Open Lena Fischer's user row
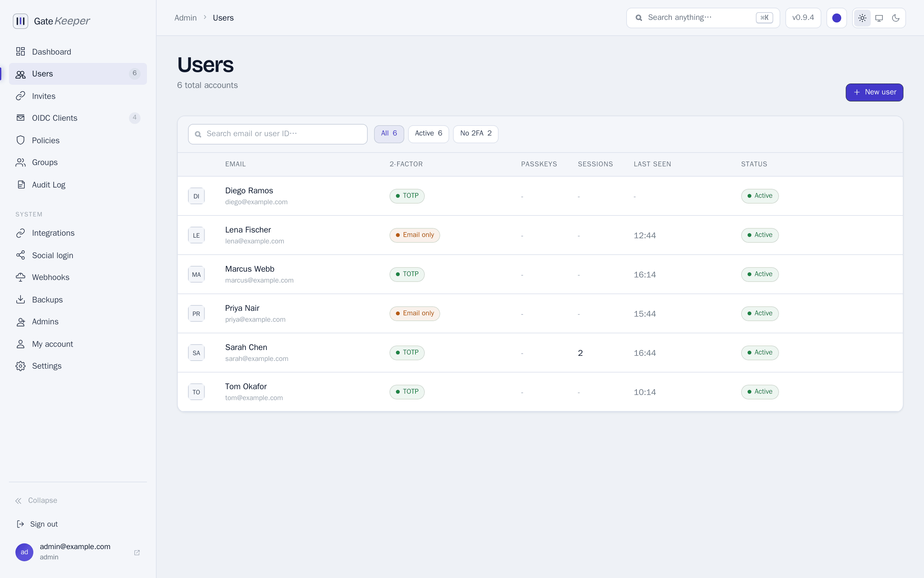This screenshot has height=578, width=924. tap(540, 235)
